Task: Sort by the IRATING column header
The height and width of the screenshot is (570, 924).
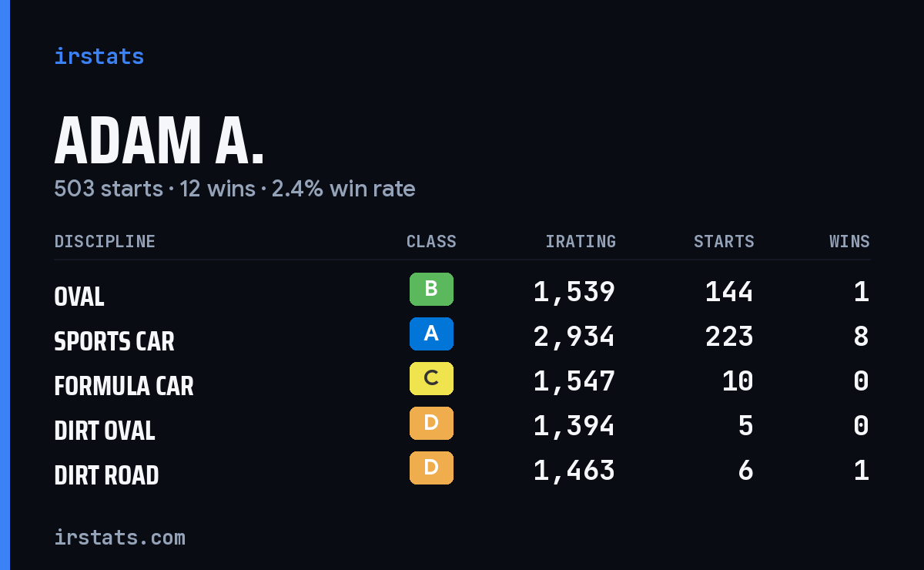Action: pyautogui.click(x=581, y=242)
